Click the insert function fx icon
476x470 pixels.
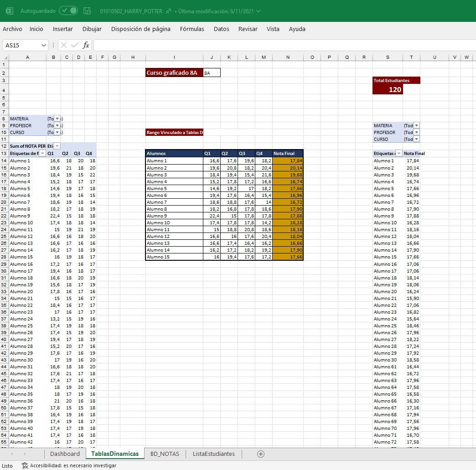(86, 45)
